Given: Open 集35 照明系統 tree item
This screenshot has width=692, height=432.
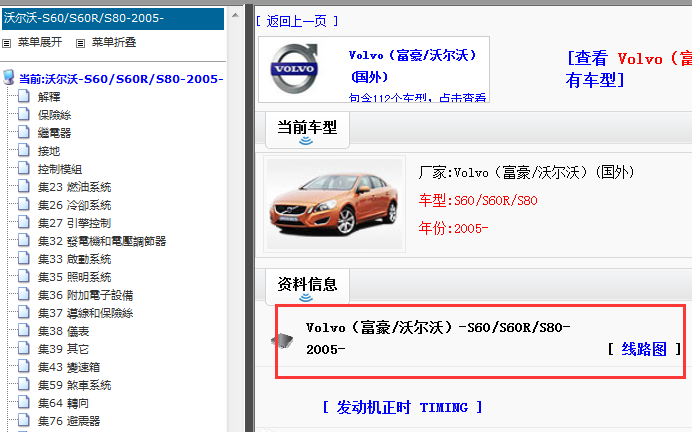Looking at the screenshot, I should coord(74,277).
